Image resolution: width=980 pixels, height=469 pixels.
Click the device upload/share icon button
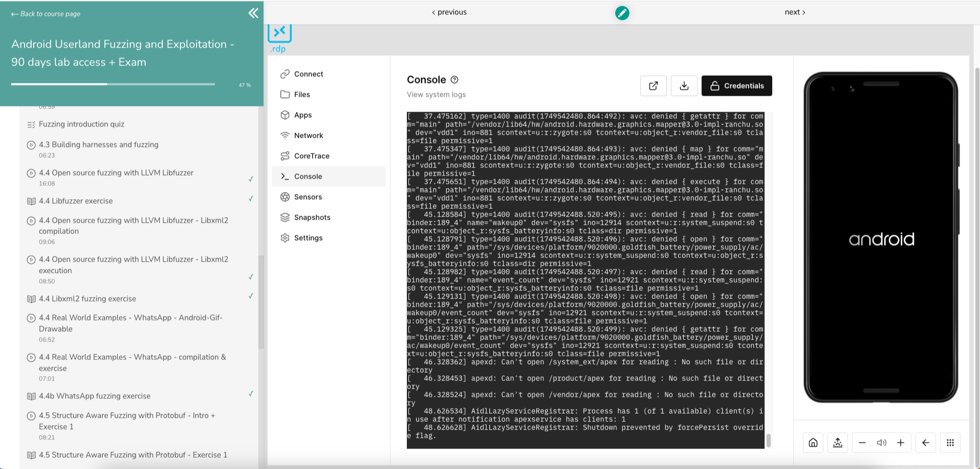838,443
